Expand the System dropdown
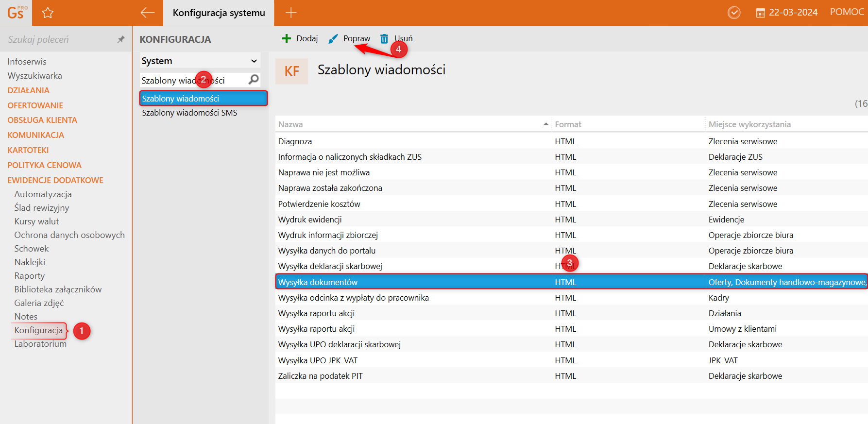 coord(200,61)
